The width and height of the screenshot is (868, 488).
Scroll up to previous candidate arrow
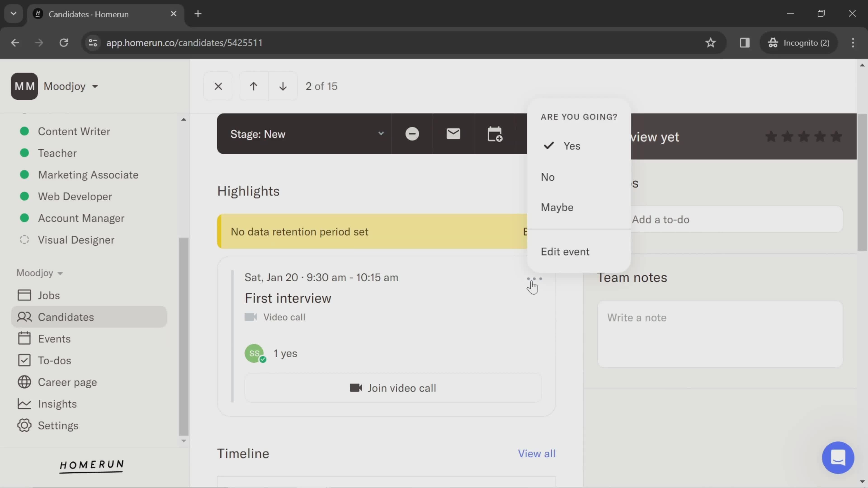point(253,86)
